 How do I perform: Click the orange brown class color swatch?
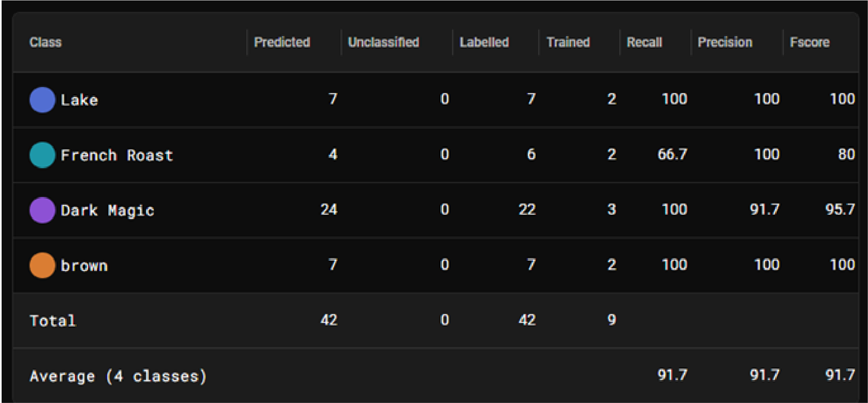click(42, 265)
